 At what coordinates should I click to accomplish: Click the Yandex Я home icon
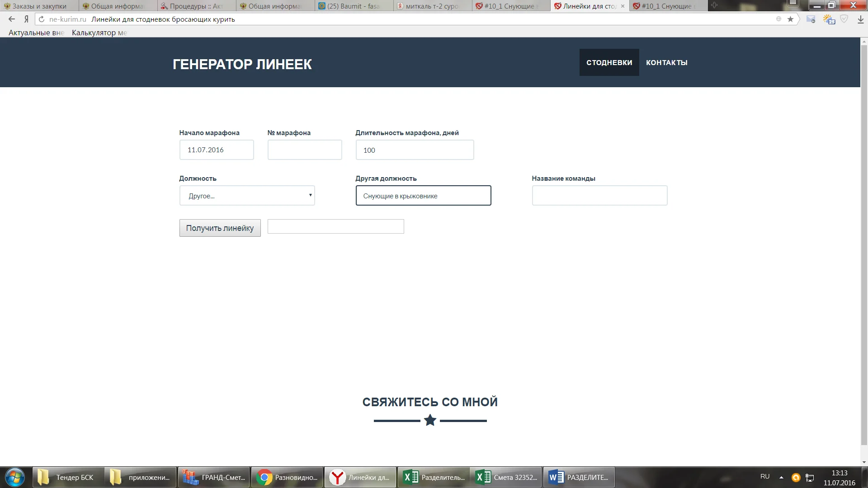point(26,19)
